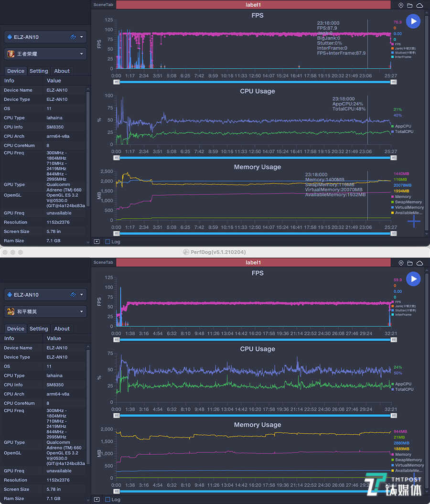This screenshot has width=430, height=504.
Task: Click right range handle under top FPS chart
Action: click(x=393, y=82)
